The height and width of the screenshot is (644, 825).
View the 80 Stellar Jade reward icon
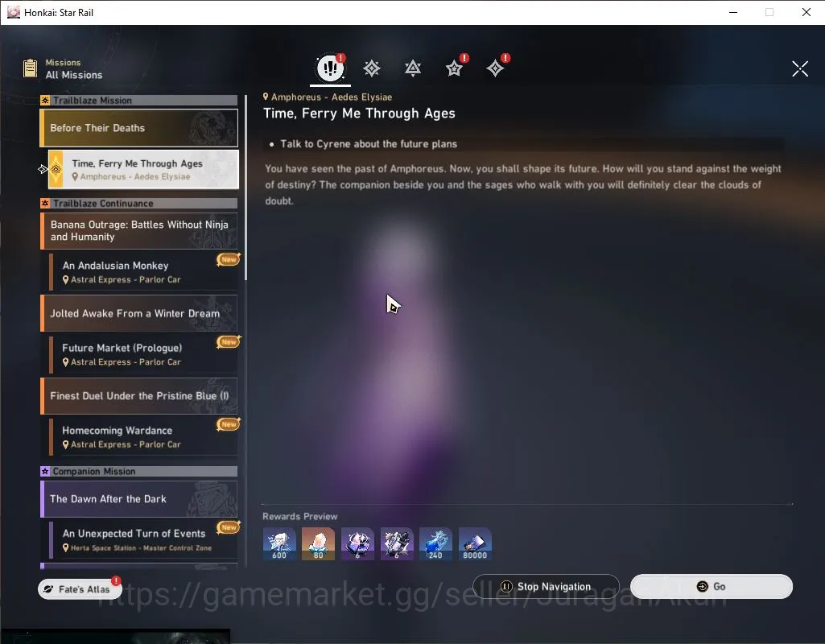318,544
